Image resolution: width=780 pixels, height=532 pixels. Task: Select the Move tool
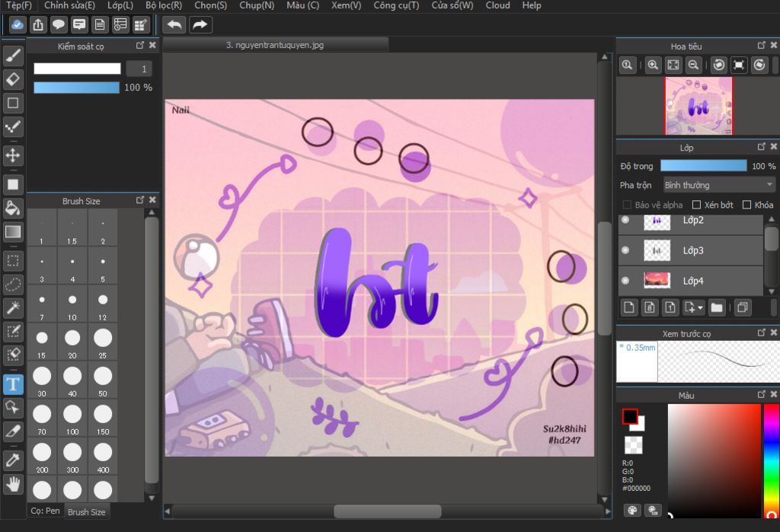coord(13,155)
